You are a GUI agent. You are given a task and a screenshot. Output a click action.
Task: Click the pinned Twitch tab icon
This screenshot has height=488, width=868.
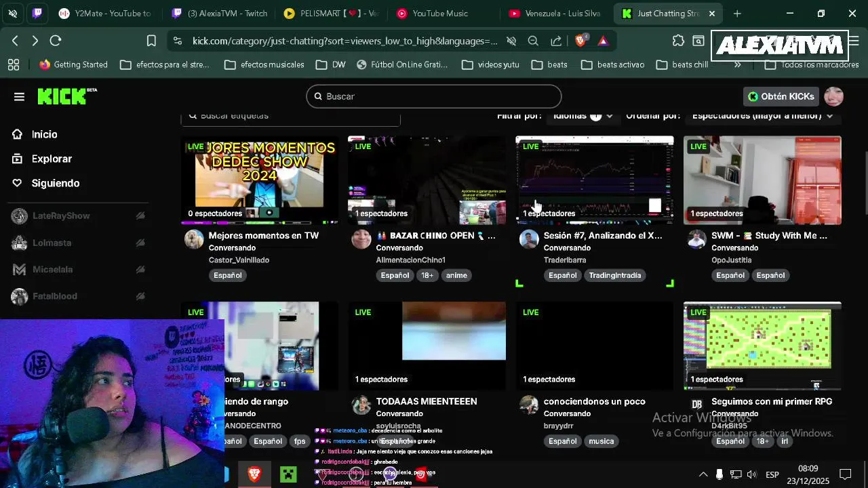click(x=37, y=14)
